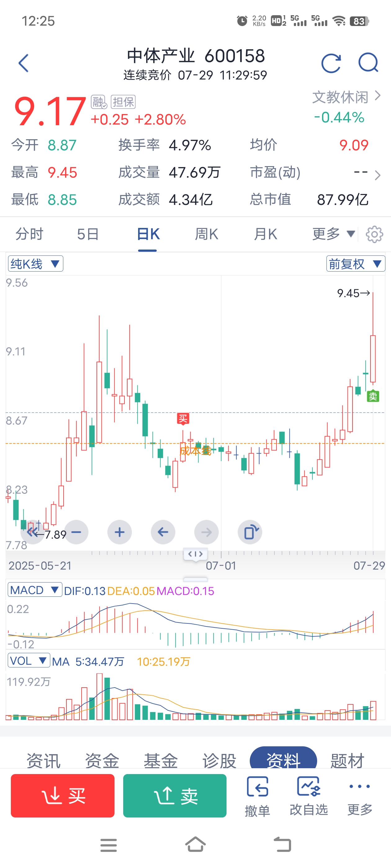Switch to 周K tab
The height and width of the screenshot is (868, 391).
point(206,234)
